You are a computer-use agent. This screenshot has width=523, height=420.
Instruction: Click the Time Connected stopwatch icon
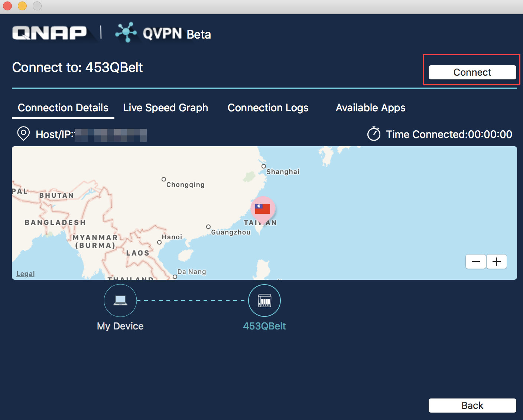(374, 134)
